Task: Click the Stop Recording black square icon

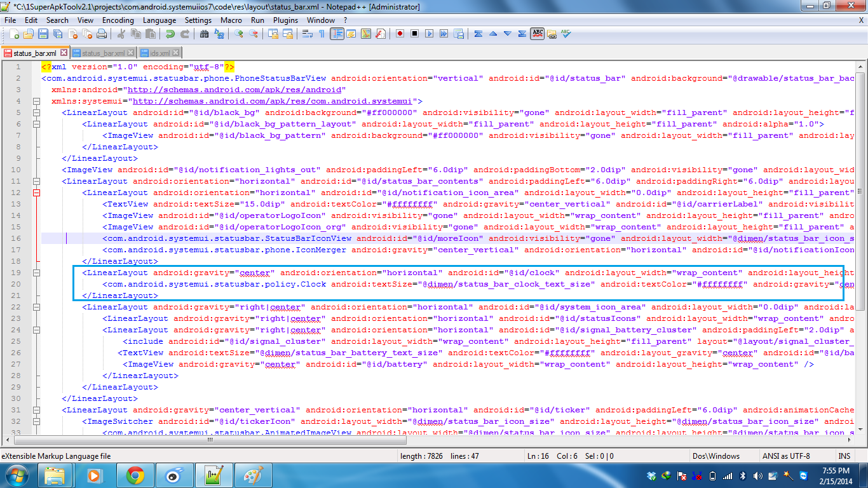Action: coord(415,34)
